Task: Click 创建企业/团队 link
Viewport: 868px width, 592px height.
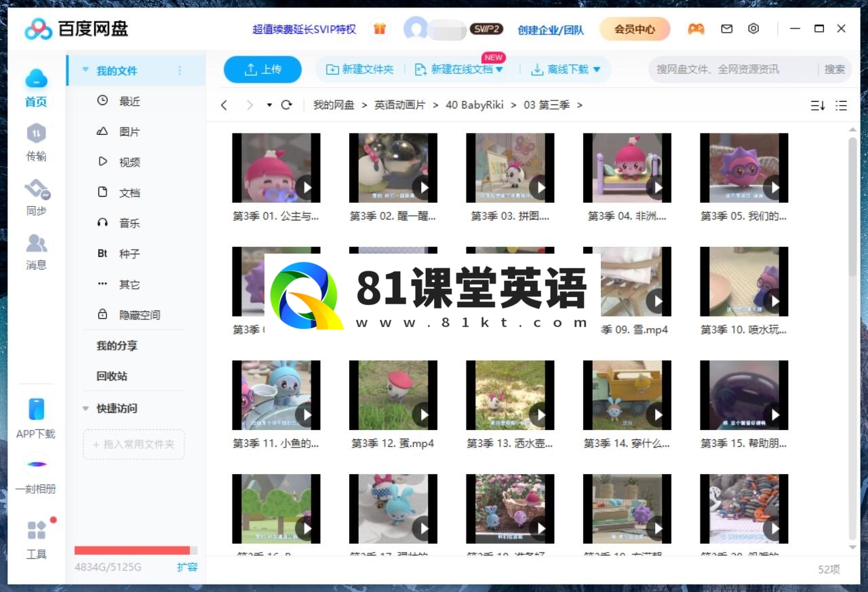Action: (551, 30)
